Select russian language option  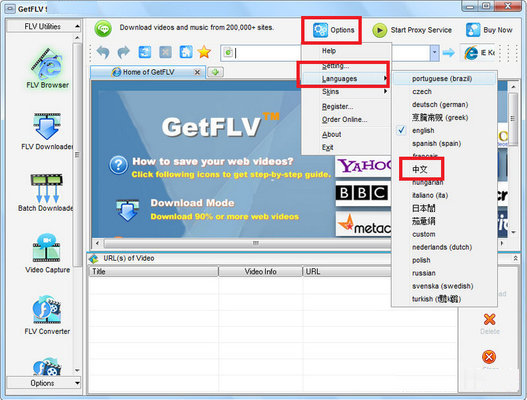(x=444, y=273)
